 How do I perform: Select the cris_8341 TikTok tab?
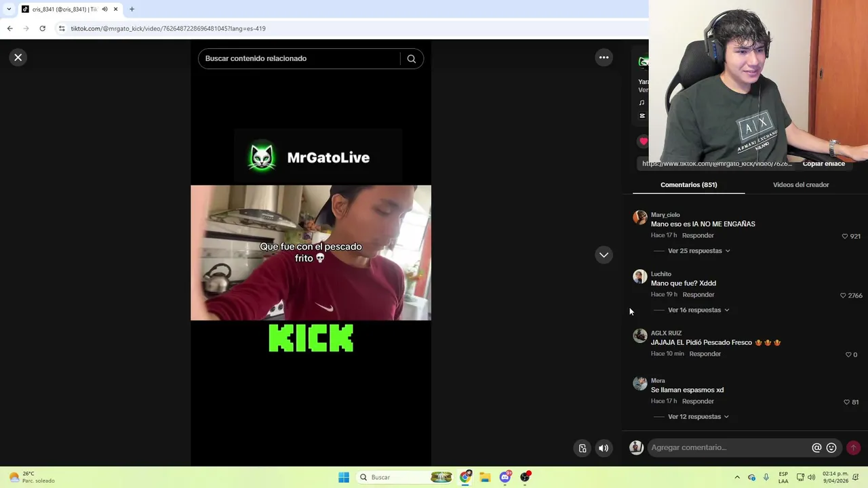pos(64,9)
